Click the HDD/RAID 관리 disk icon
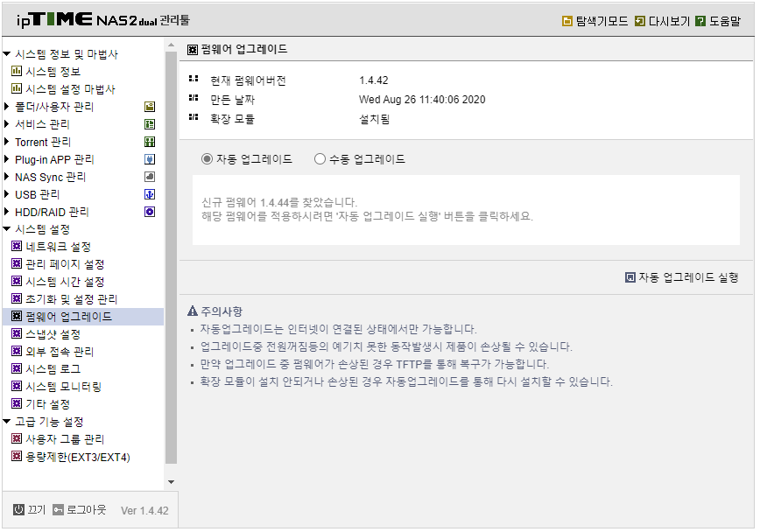The height and width of the screenshot is (532, 760). click(150, 212)
